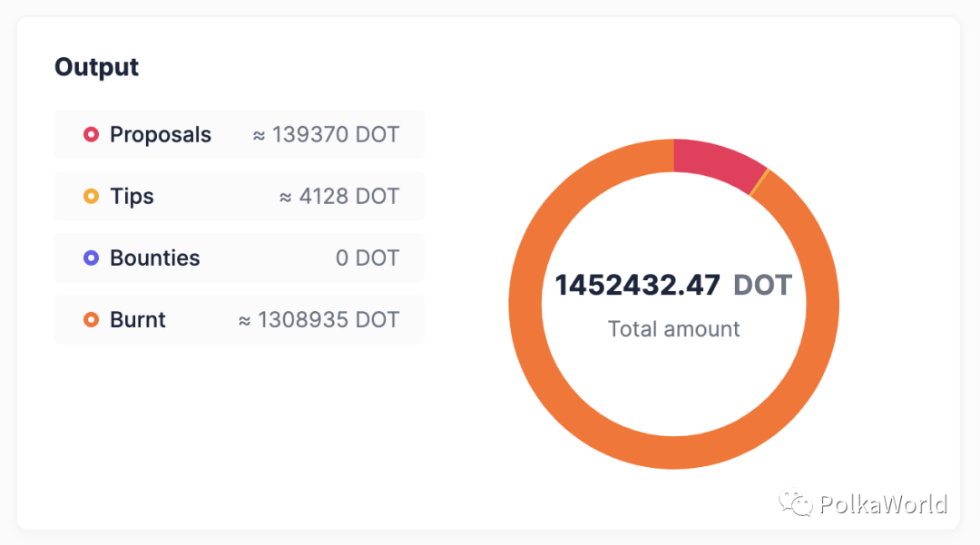
Task: Select the Tips legend label
Action: pos(132,197)
